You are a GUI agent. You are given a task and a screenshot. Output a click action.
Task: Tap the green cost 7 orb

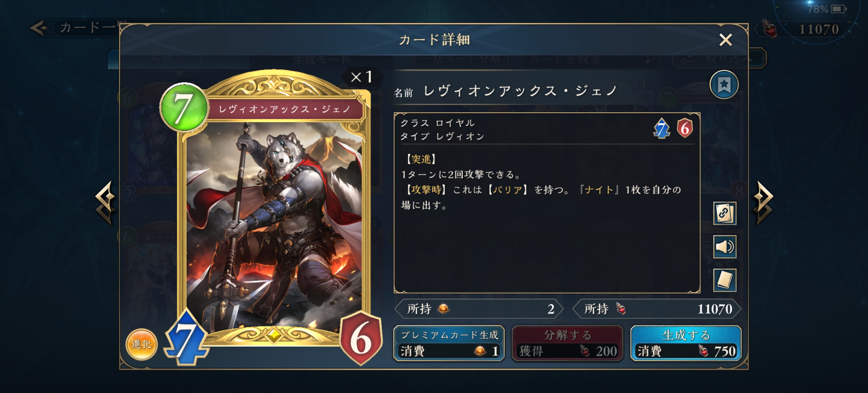coord(184,108)
